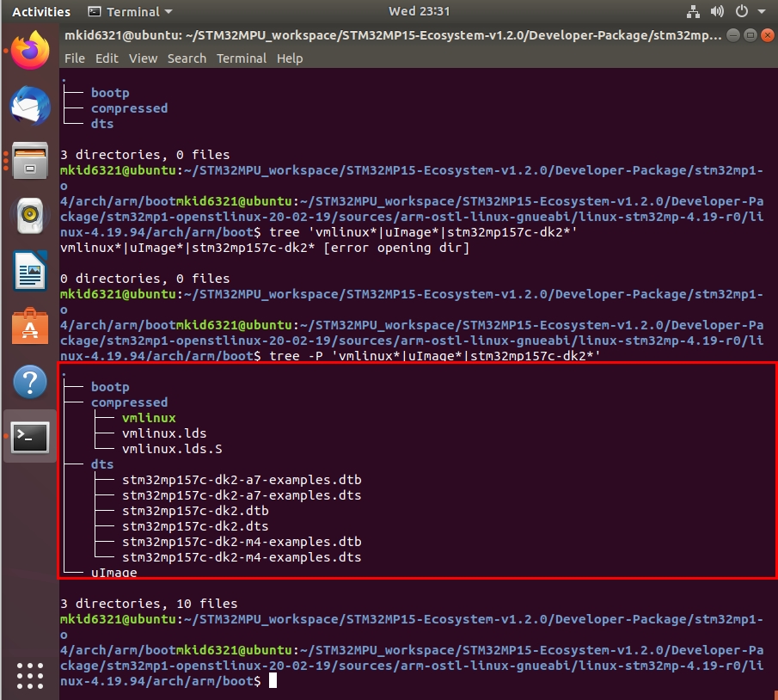Minimize the terminal window
Screen dimensions: 778x700
(x=733, y=35)
